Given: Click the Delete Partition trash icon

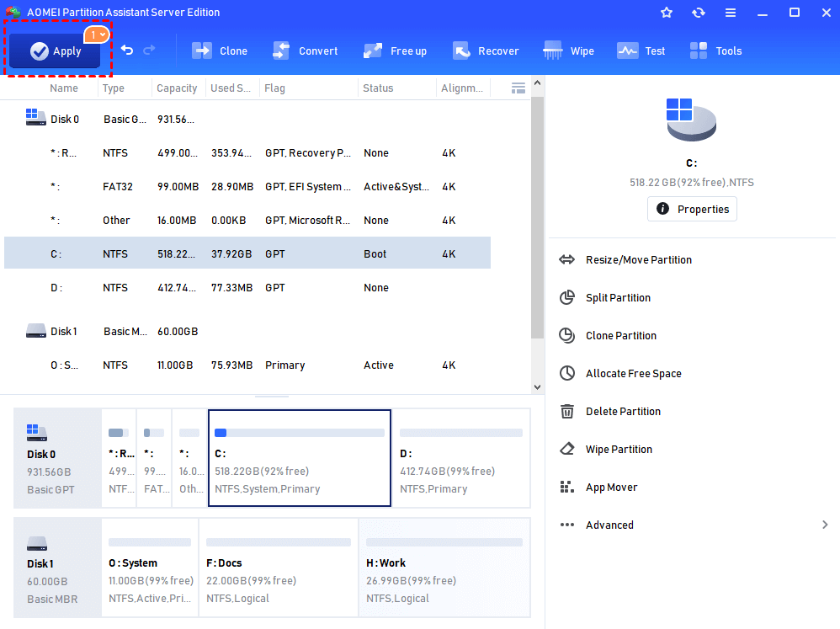Looking at the screenshot, I should tap(566, 411).
